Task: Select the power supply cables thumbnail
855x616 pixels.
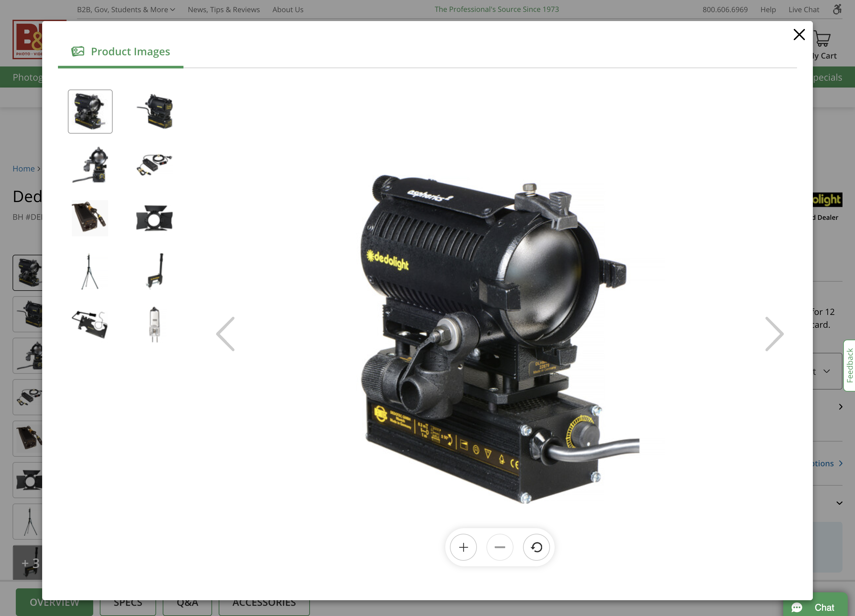Action: pos(154,165)
